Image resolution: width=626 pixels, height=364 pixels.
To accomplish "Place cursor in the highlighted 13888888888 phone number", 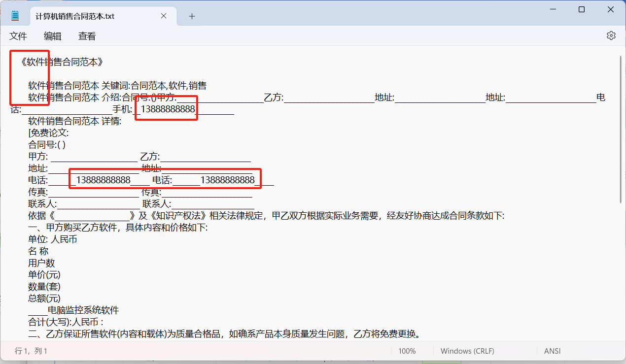I will pos(166,109).
